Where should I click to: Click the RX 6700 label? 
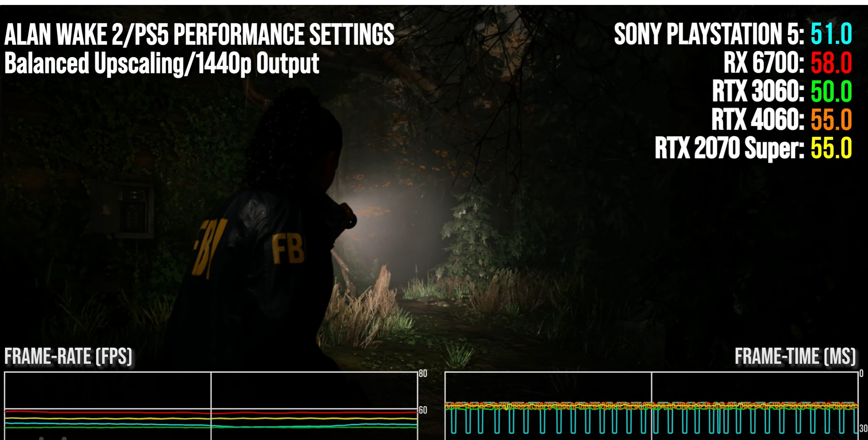click(764, 63)
